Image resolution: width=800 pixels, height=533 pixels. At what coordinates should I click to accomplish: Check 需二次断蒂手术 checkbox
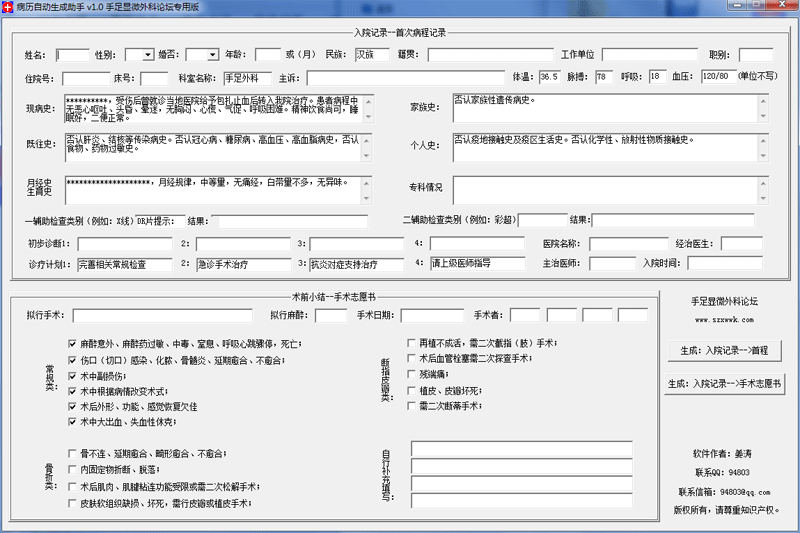click(x=411, y=406)
